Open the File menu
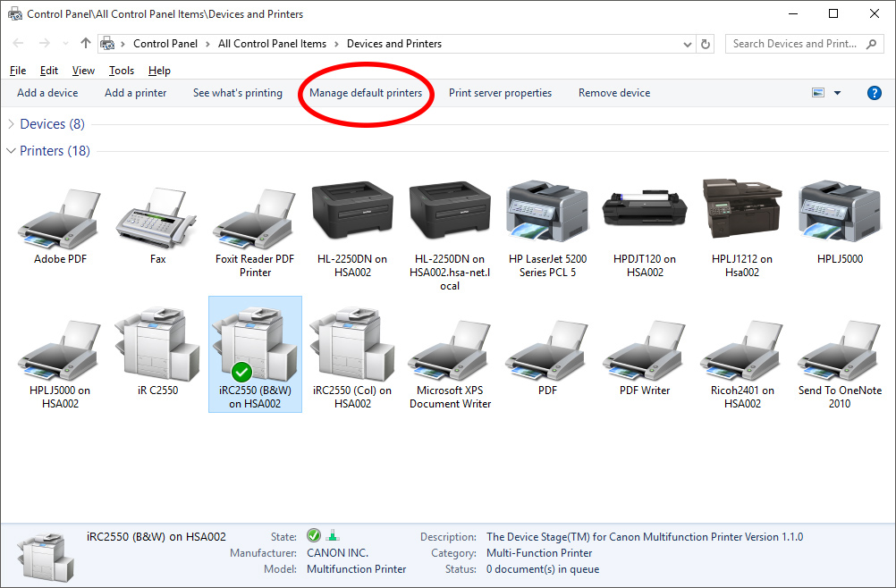896x588 pixels. tap(18, 71)
